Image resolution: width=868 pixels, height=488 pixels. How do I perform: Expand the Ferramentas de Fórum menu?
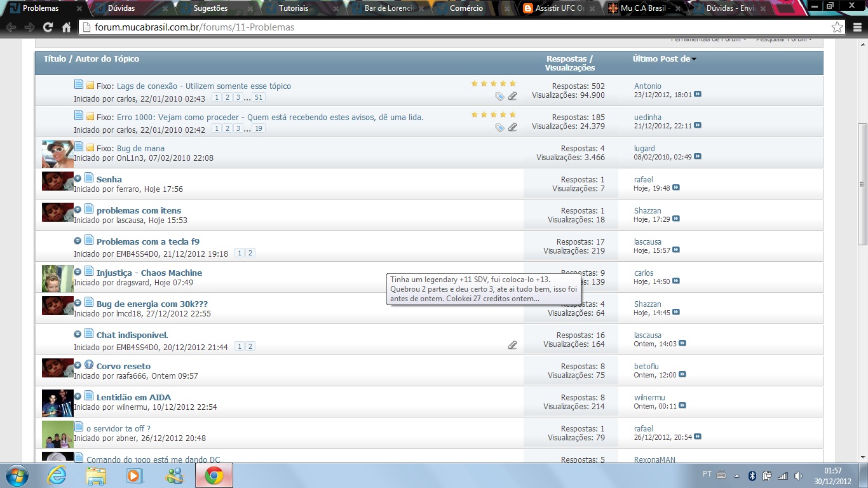point(709,39)
